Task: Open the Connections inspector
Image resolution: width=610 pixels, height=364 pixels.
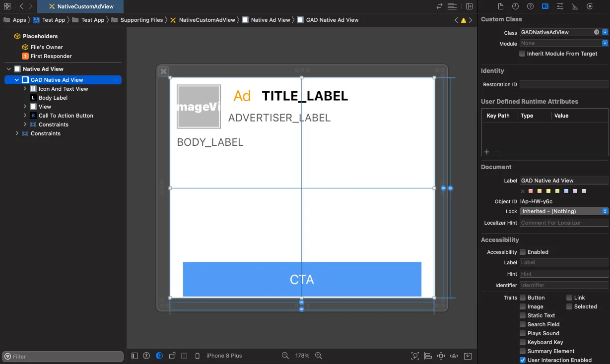Action: click(591, 6)
